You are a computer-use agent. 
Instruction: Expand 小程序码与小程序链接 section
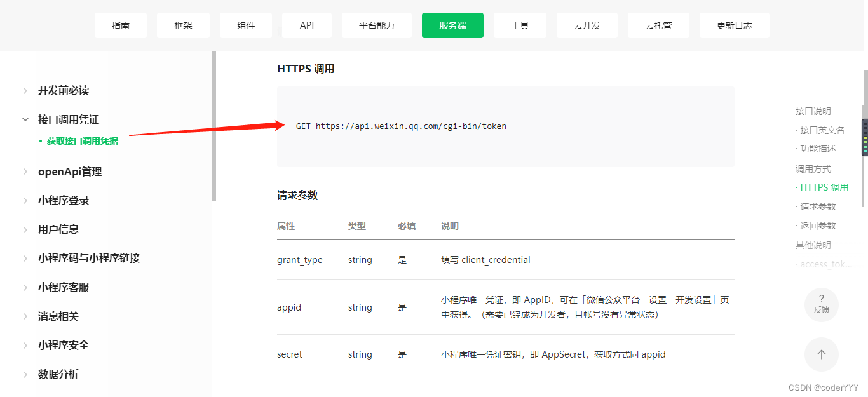pyautogui.click(x=89, y=258)
